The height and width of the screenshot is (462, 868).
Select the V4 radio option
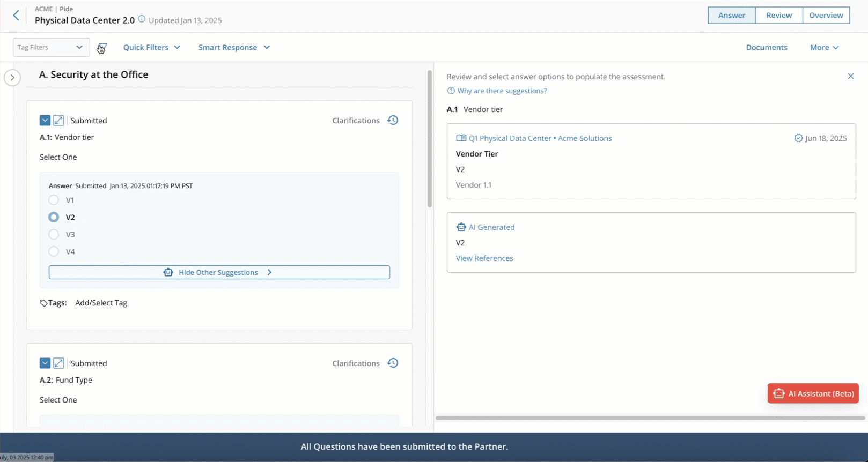coord(54,251)
